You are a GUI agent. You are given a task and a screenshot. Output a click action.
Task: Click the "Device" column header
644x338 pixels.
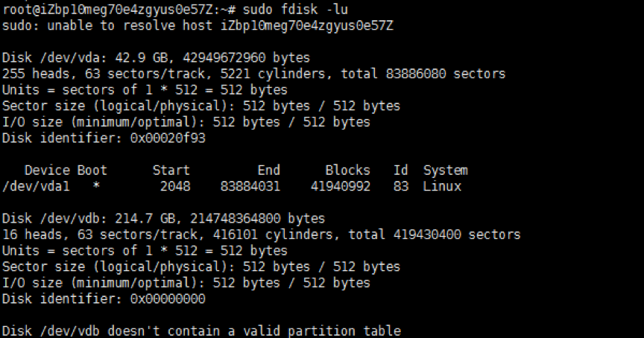coord(48,170)
